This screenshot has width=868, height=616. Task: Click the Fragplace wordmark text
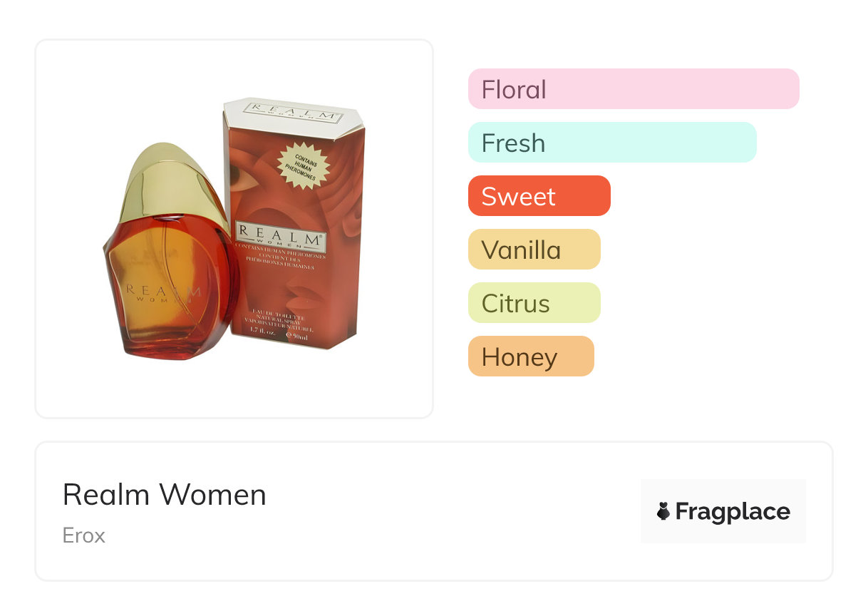click(x=733, y=511)
